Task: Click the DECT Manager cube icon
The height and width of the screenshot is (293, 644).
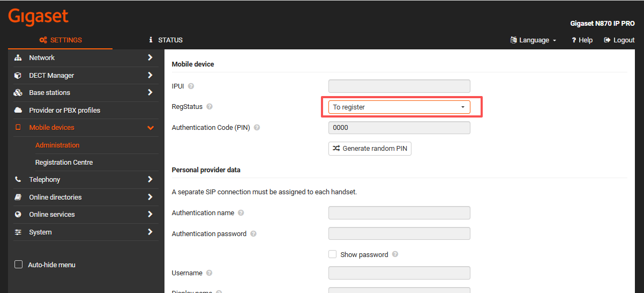Action: coord(18,76)
